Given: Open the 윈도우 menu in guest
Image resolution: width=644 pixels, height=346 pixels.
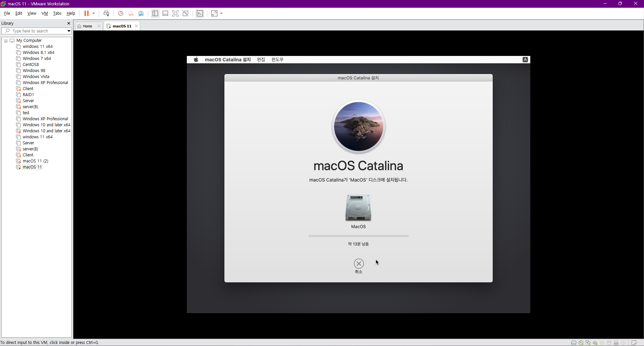Looking at the screenshot, I should 277,60.
